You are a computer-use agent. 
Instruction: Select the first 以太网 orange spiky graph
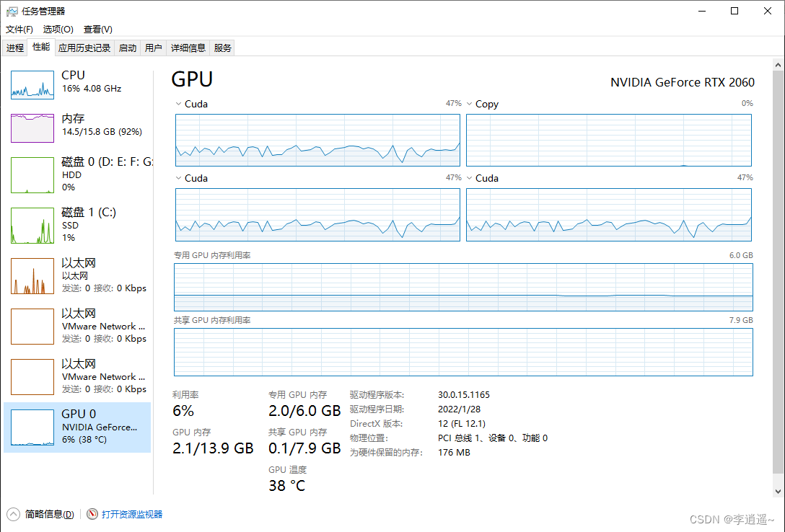click(32, 276)
